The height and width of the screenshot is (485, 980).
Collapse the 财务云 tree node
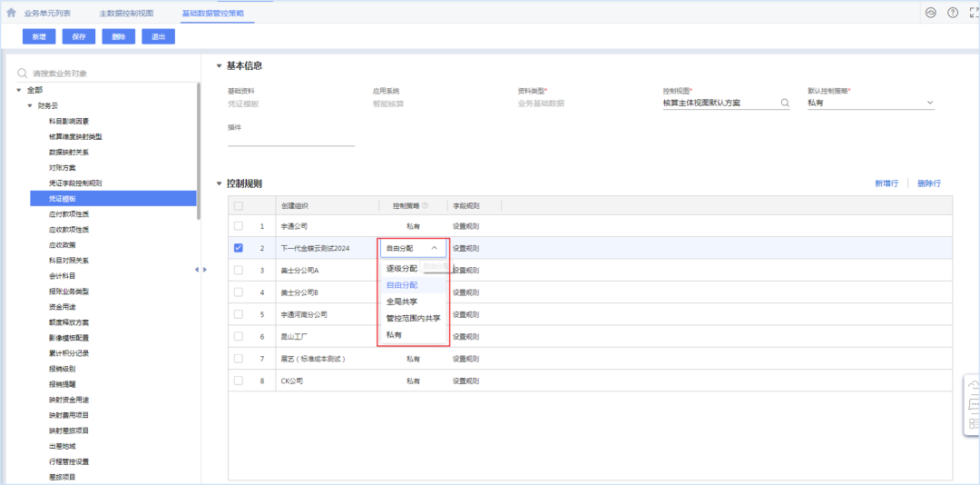click(29, 105)
